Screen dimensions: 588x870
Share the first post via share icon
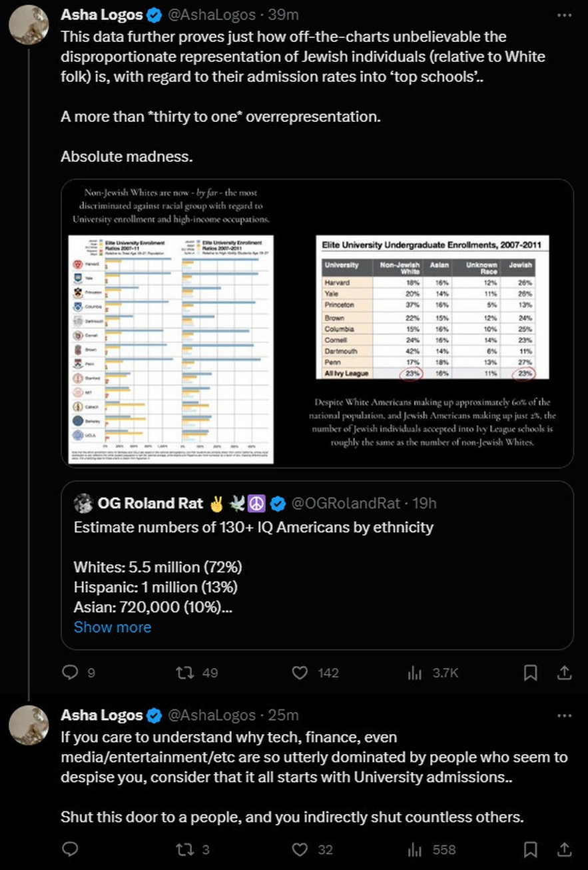(564, 673)
